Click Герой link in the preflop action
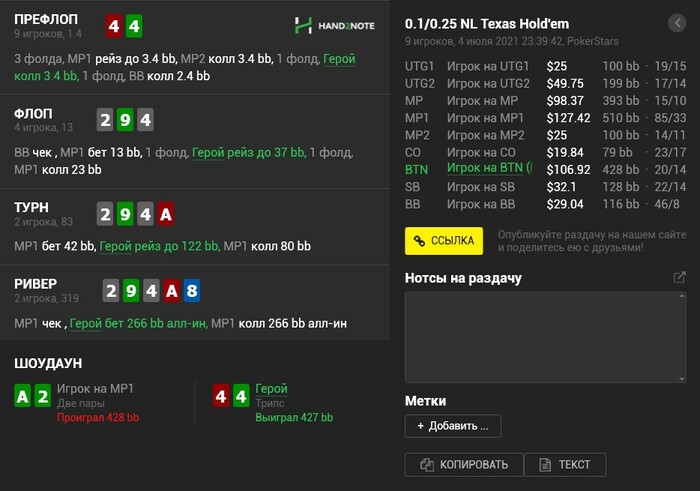 pyautogui.click(x=339, y=59)
